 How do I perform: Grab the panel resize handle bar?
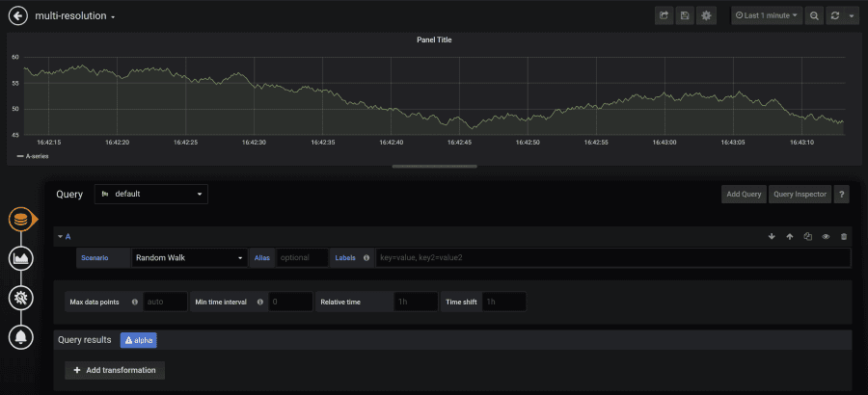tap(435, 166)
